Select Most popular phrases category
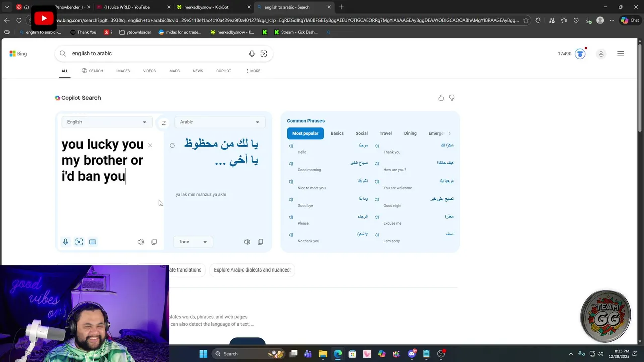 305,133
